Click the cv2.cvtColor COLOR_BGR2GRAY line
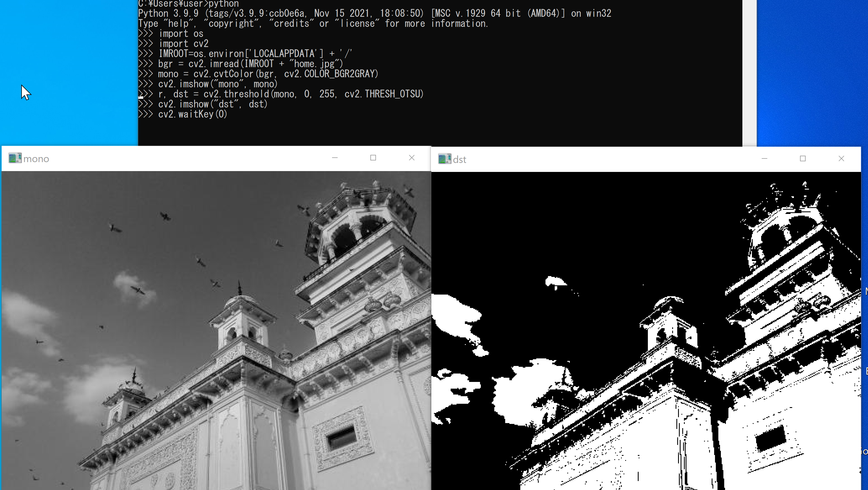 pyautogui.click(x=258, y=74)
